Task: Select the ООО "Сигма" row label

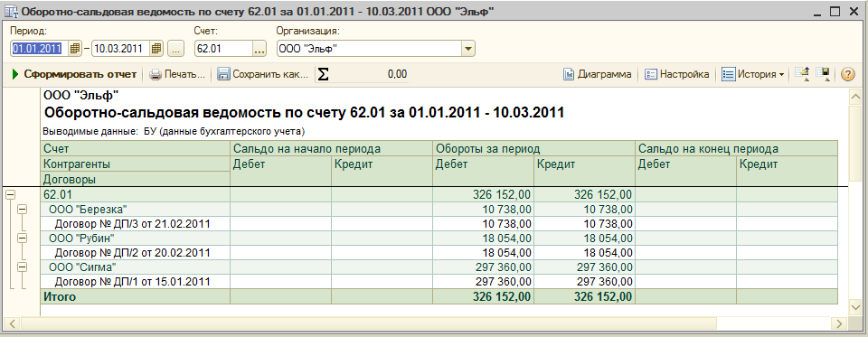Action: 82,267
